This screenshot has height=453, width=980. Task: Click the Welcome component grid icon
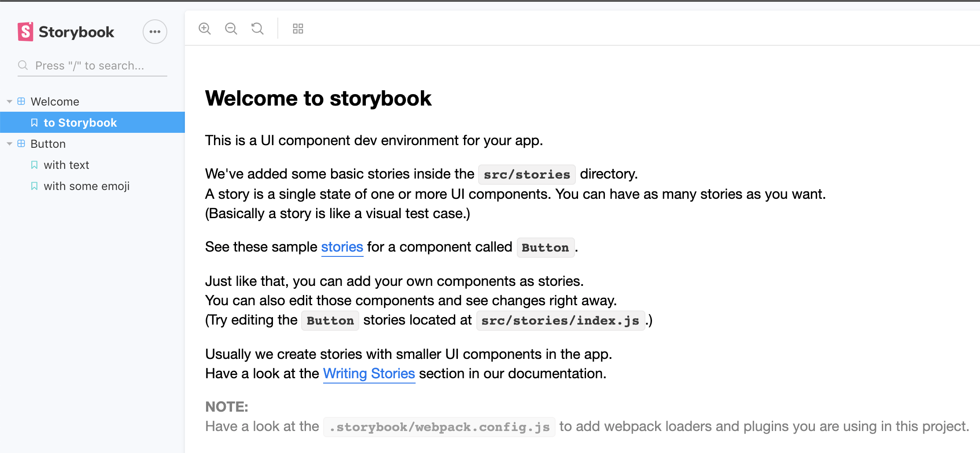[21, 101]
